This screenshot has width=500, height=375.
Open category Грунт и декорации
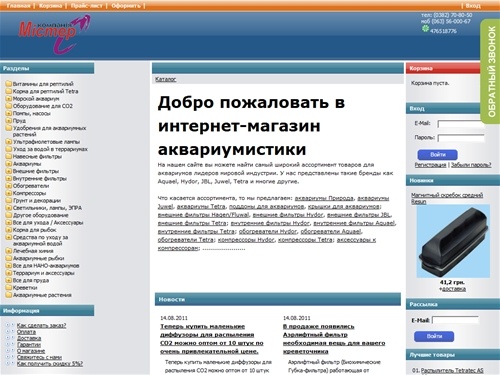[37, 200]
